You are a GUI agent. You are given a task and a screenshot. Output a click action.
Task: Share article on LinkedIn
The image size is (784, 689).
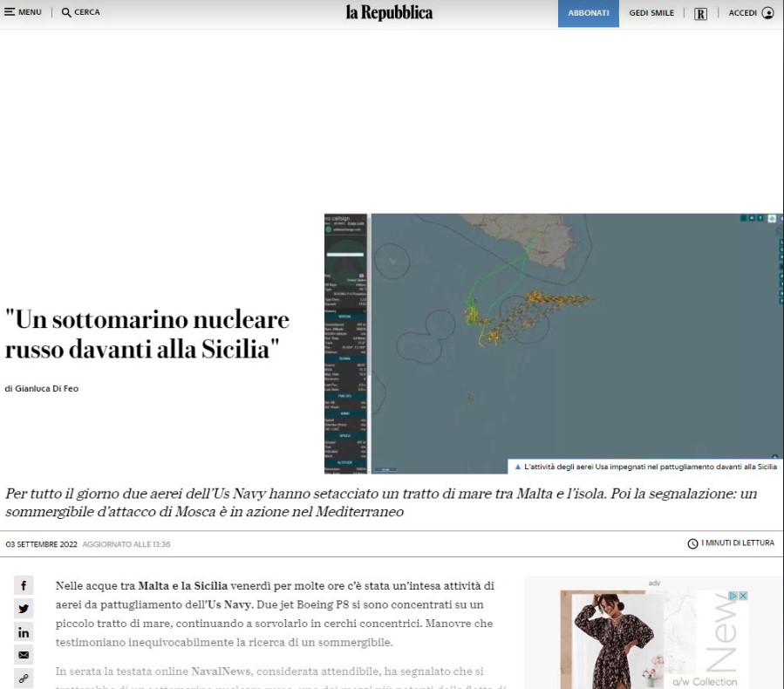coord(24,632)
